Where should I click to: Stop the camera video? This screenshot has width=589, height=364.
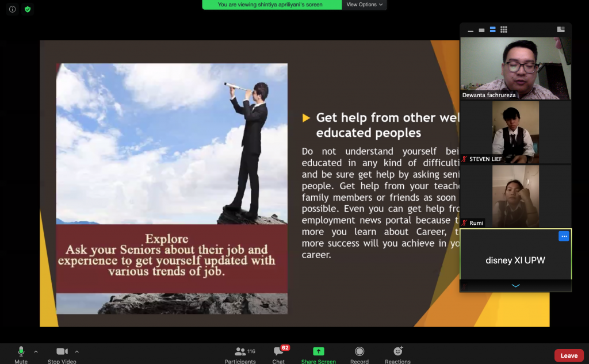(62, 355)
